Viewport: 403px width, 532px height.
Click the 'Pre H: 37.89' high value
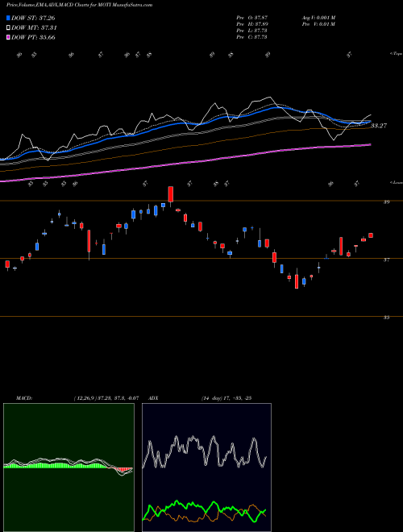(x=252, y=24)
